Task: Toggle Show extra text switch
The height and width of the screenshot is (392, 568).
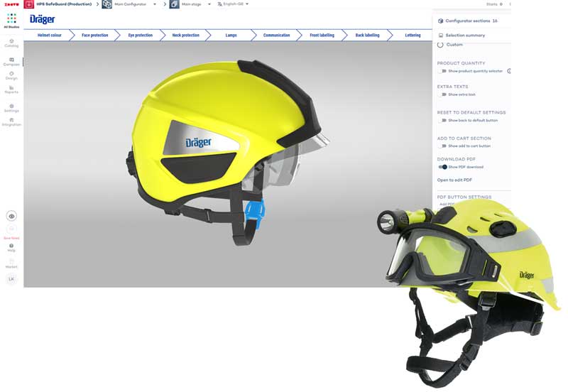Action: pos(442,94)
